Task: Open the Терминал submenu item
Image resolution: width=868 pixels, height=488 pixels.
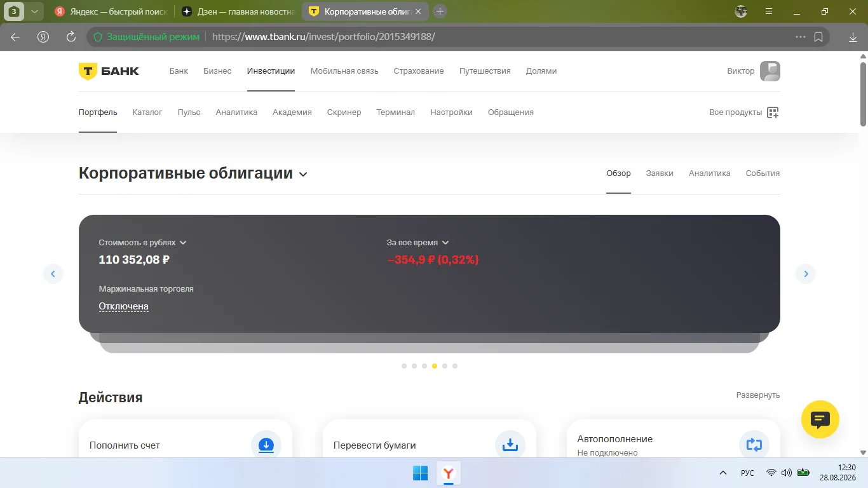Action: click(395, 112)
